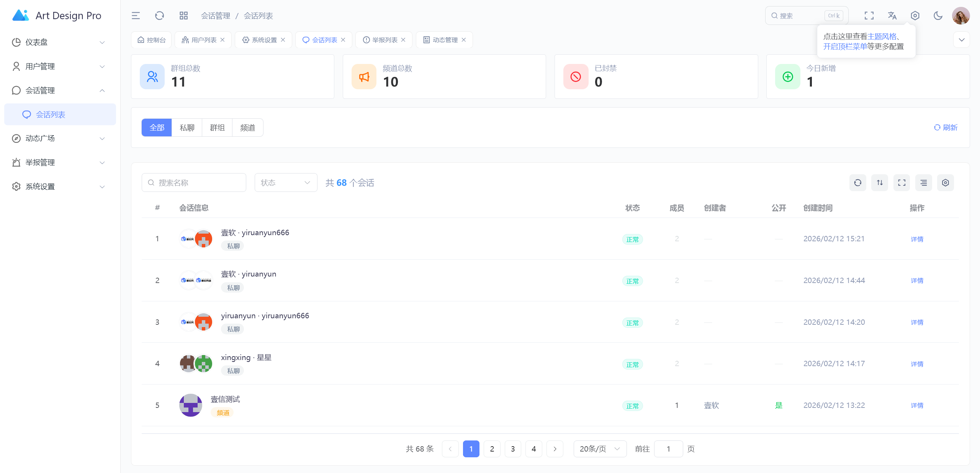Select the 频道 filter option

click(247, 128)
